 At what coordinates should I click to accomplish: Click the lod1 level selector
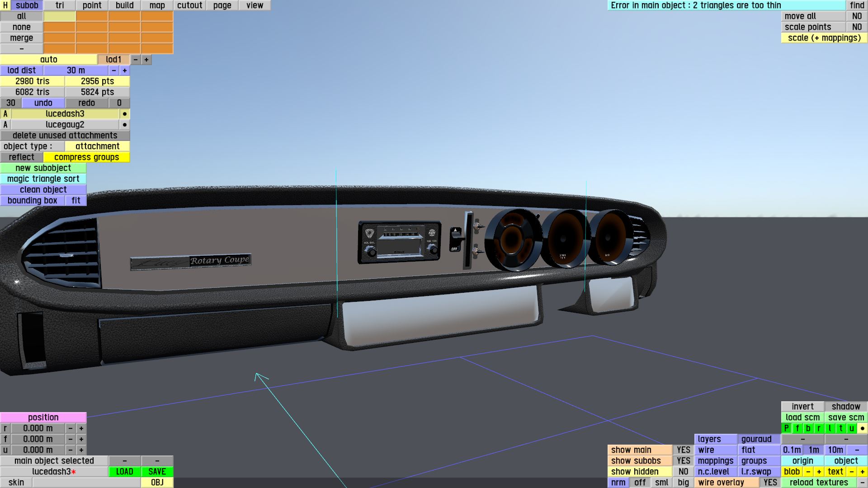click(113, 60)
